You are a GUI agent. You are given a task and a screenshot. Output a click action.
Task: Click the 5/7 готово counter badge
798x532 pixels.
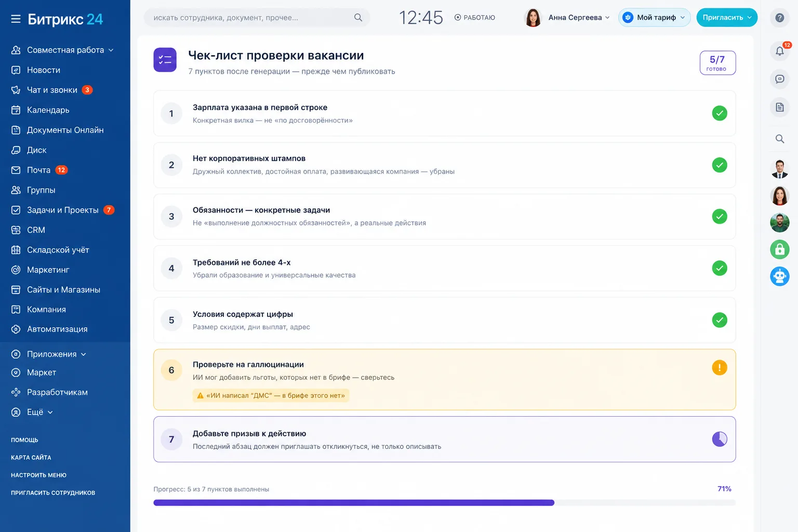tap(717, 63)
